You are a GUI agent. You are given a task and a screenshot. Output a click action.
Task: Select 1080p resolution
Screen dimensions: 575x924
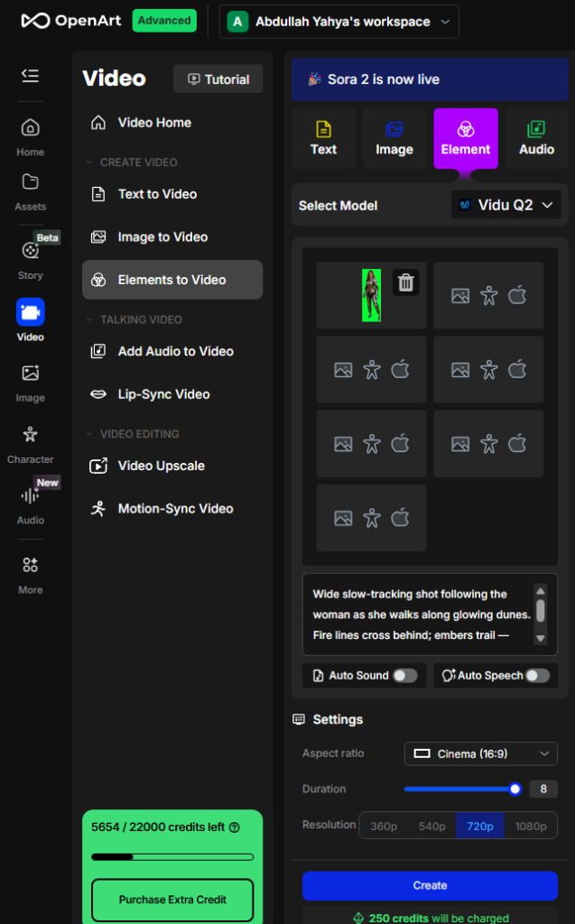pyautogui.click(x=530, y=827)
